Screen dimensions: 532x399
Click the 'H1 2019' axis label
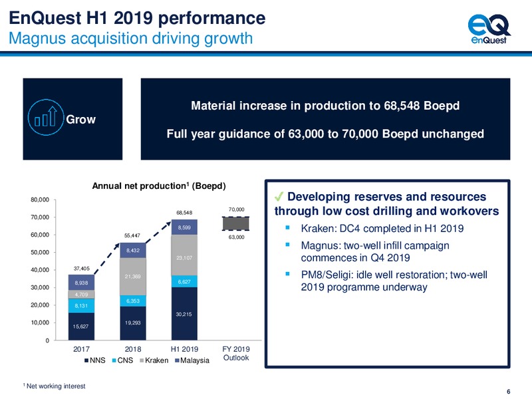[184, 349]
